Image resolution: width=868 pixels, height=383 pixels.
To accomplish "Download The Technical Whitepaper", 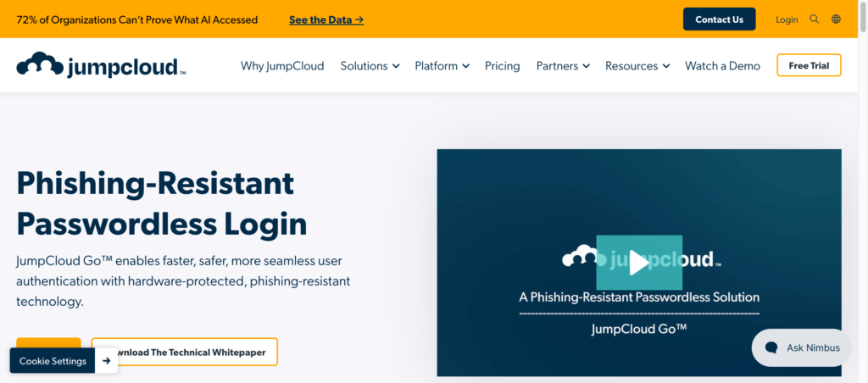I will point(184,352).
